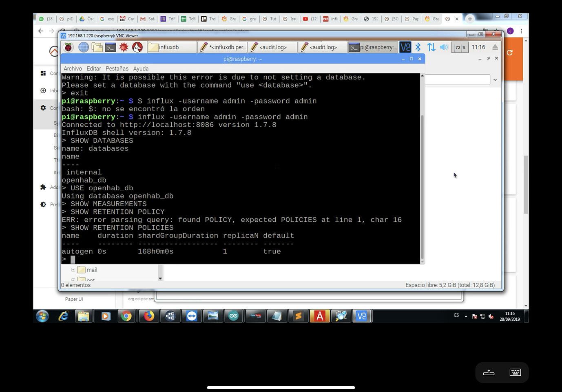Open a new browser tab with the plus button
Image resolution: width=562 pixels, height=392 pixels.
[x=470, y=19]
